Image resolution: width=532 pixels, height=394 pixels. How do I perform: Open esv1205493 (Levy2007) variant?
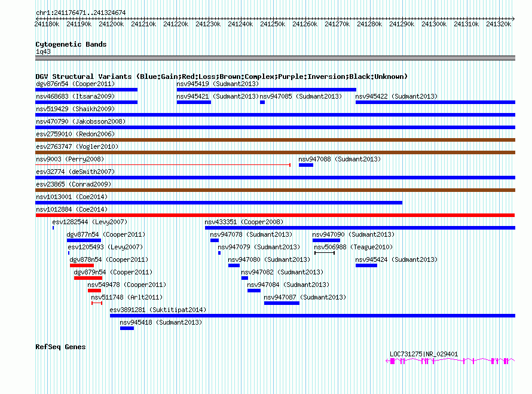(x=105, y=247)
